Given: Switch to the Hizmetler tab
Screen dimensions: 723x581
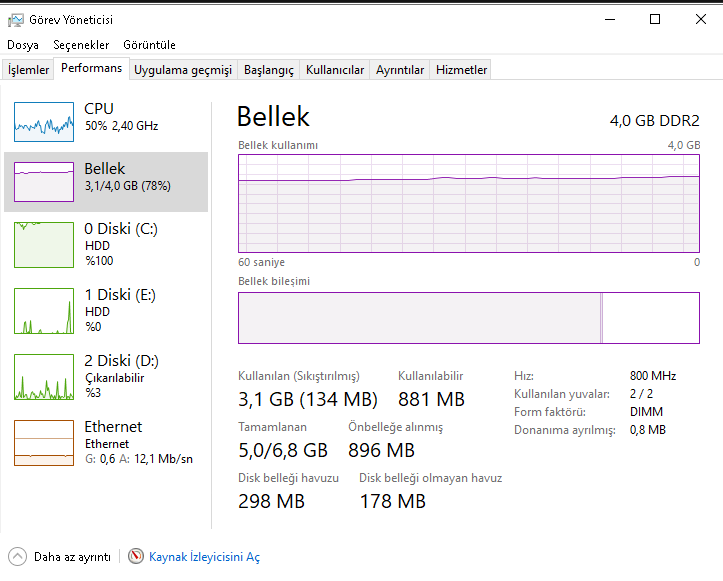Looking at the screenshot, I should click(x=462, y=70).
